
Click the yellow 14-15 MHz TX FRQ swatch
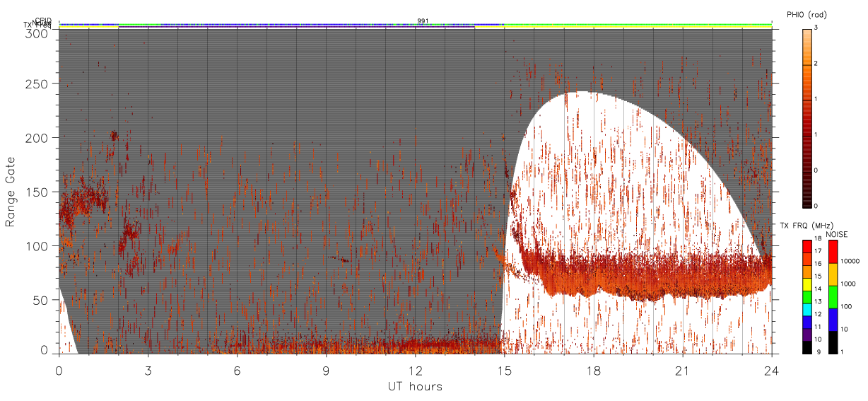(807, 284)
